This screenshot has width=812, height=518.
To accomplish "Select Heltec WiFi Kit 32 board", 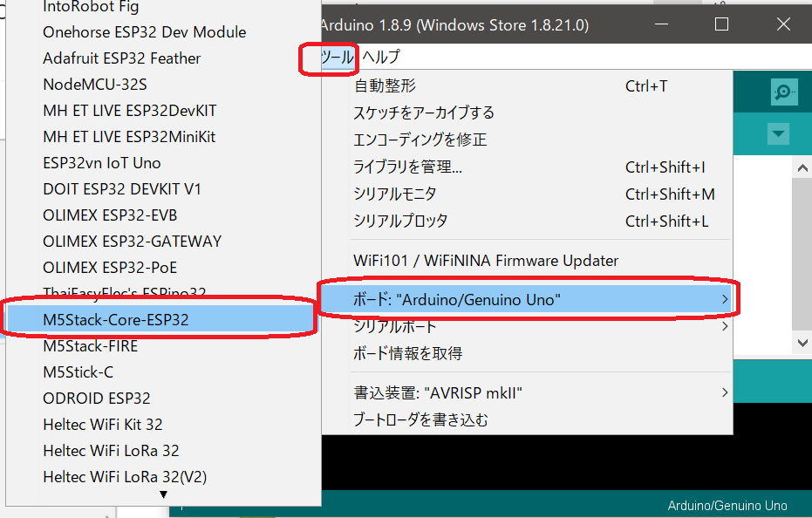I will 163,425.
